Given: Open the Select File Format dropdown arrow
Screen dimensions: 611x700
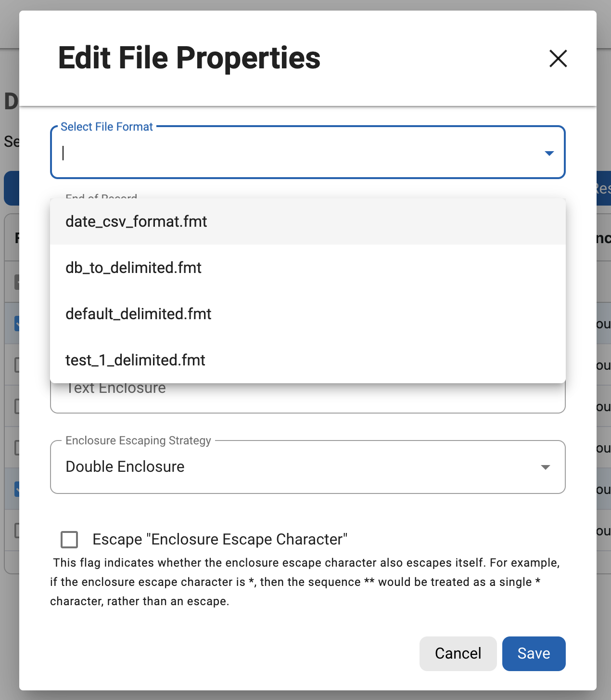Looking at the screenshot, I should pyautogui.click(x=549, y=153).
